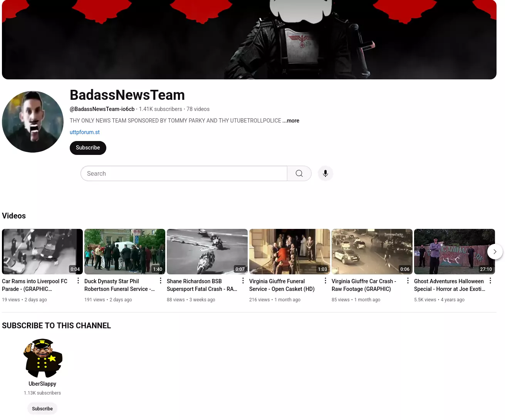The image size is (505, 420).
Task: Open 'Virginia Giuffre Funeral Service' title
Action: click(282, 285)
